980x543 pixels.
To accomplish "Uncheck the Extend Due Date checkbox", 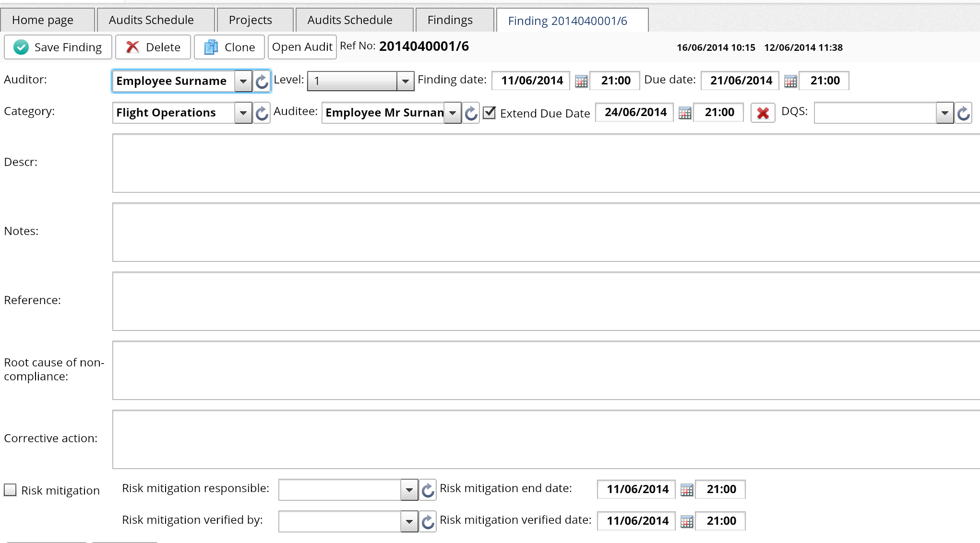I will [x=489, y=113].
